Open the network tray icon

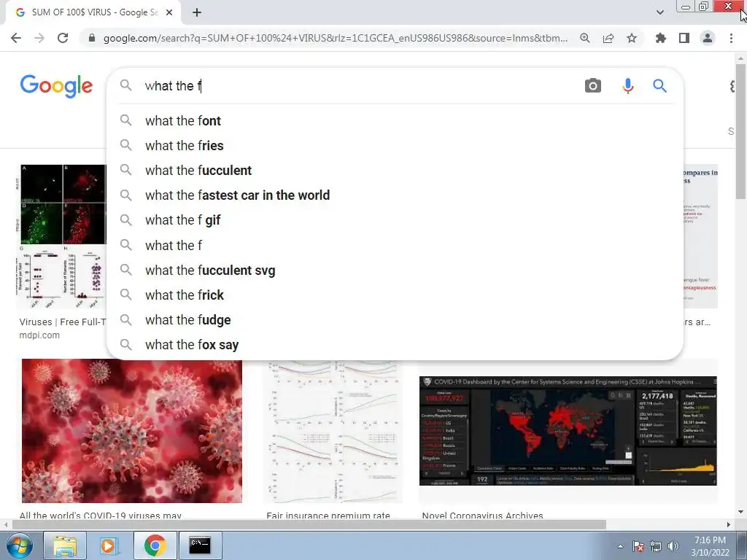[656, 546]
